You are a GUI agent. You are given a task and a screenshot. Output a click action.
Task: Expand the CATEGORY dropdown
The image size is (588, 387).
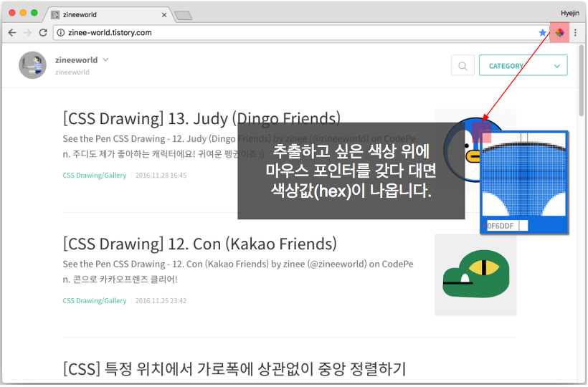pyautogui.click(x=523, y=66)
